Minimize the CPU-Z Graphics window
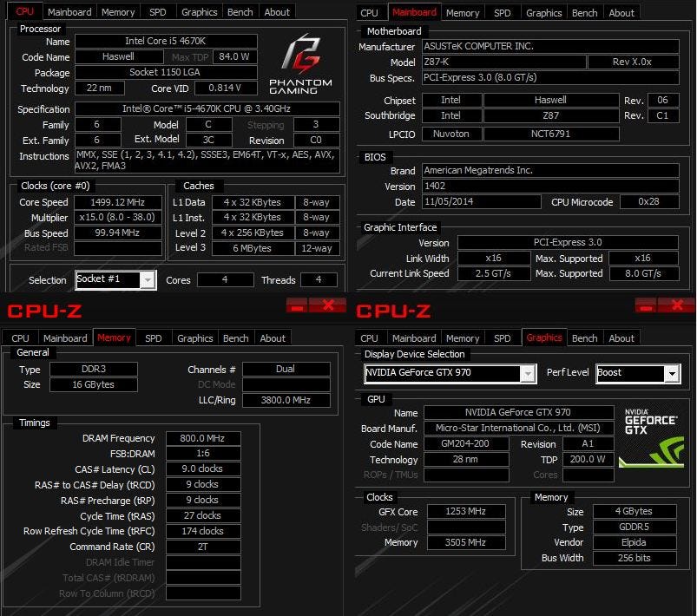Viewport: 697px width, 616px height. tap(647, 305)
